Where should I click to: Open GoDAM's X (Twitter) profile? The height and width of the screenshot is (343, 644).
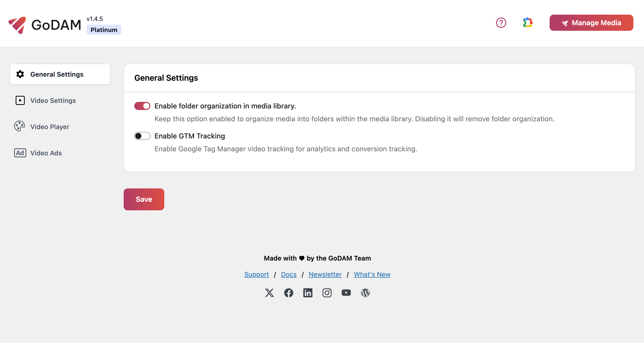(269, 293)
